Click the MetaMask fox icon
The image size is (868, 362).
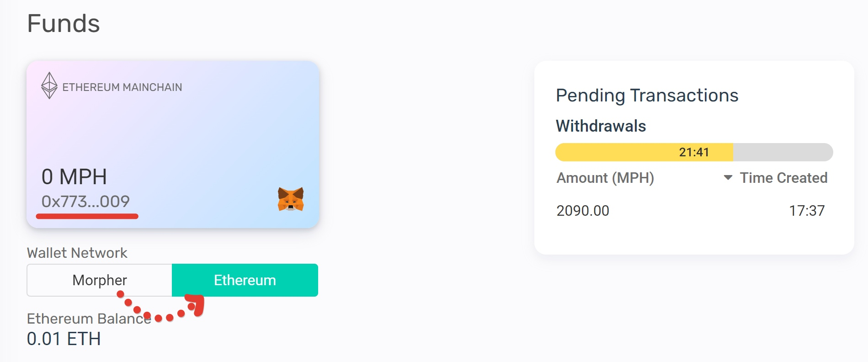click(x=291, y=199)
